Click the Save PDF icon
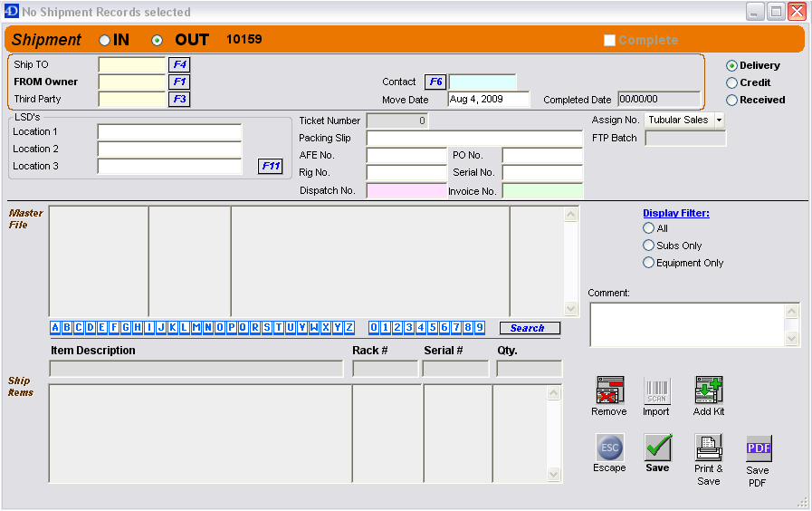 point(758,448)
